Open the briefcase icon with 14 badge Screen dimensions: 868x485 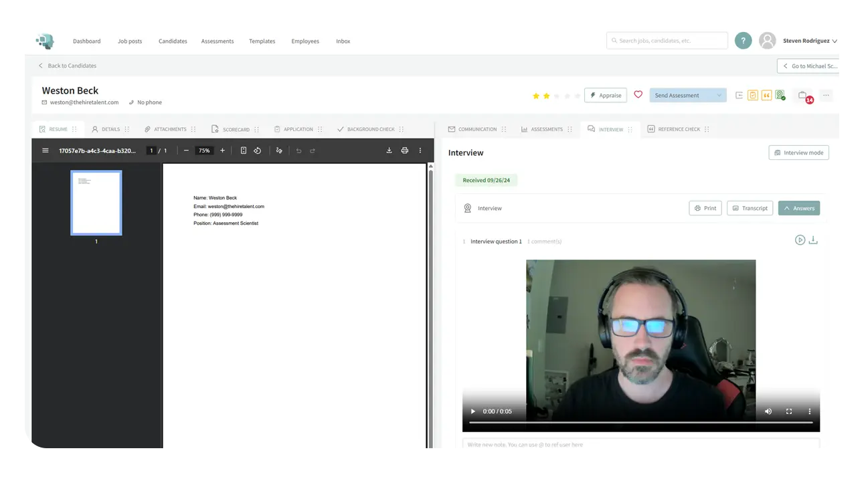(803, 96)
